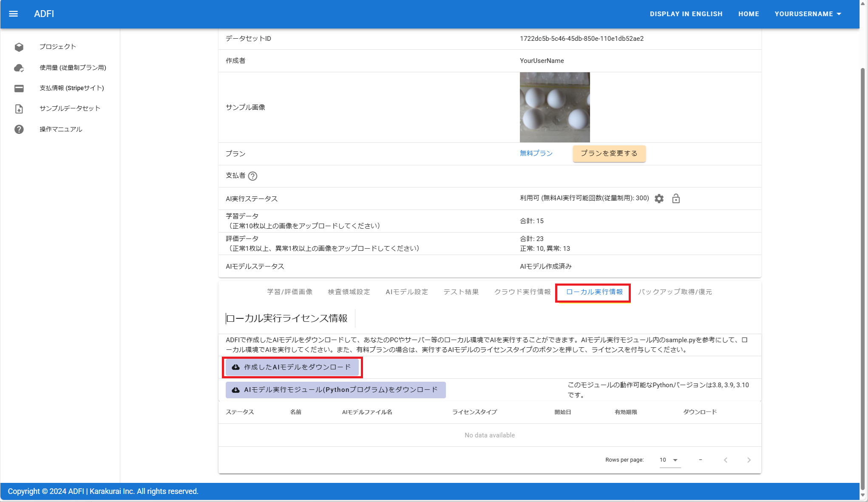Click the usage cloud icon in sidebar
The height and width of the screenshot is (502, 868).
19,68
